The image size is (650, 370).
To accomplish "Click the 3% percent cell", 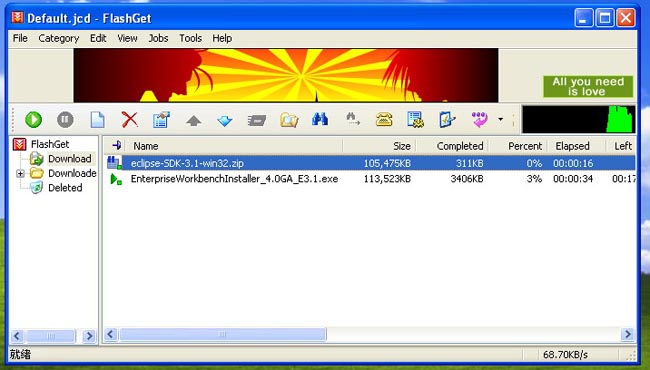I will 534,179.
